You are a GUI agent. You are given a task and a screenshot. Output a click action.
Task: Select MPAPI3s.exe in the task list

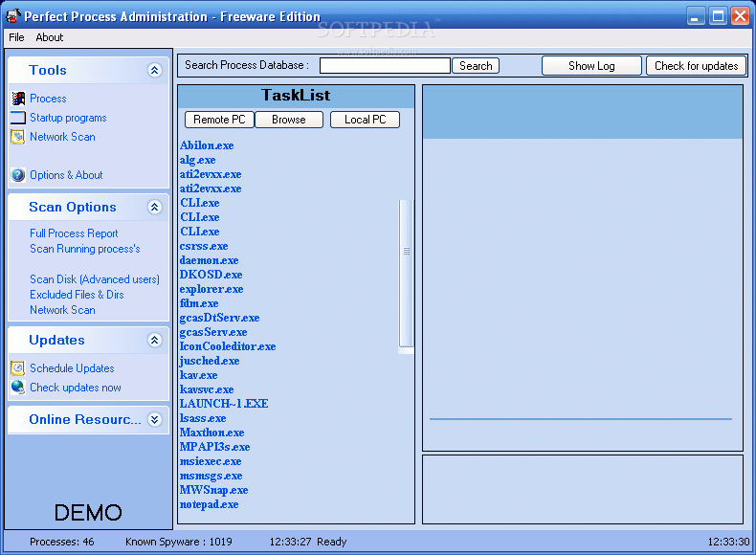pyautogui.click(x=214, y=447)
